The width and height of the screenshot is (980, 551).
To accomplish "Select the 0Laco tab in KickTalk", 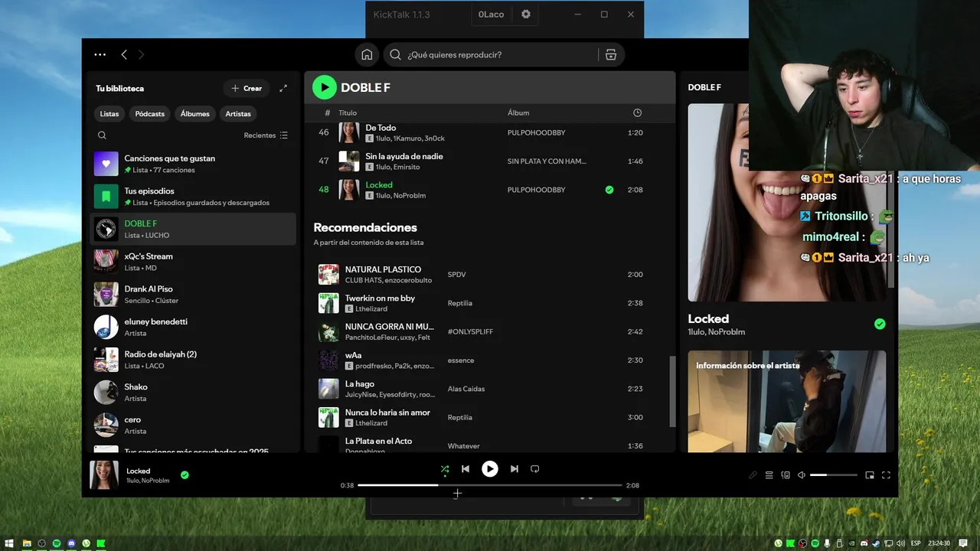I will (492, 15).
